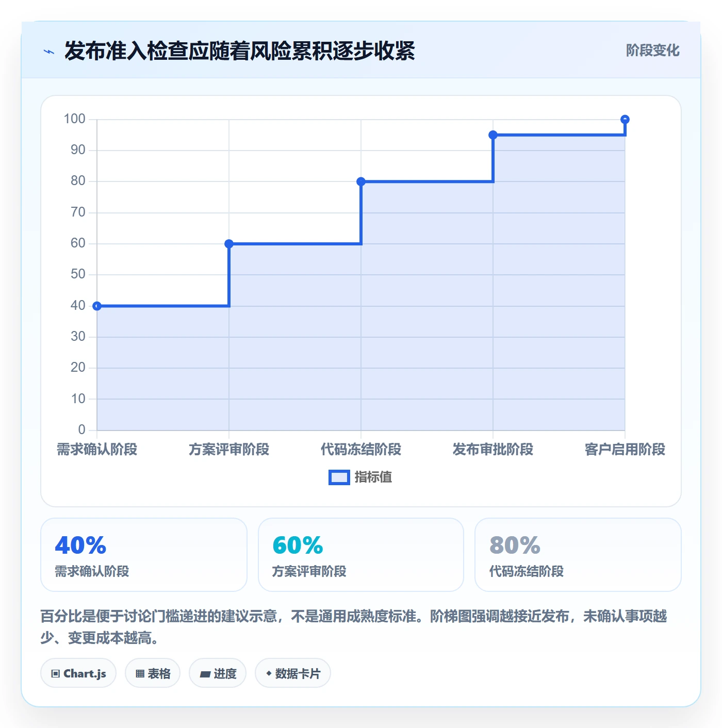722x728 pixels.
Task: Click the data point at 代码冻结阶段 (80)
Action: click(361, 181)
